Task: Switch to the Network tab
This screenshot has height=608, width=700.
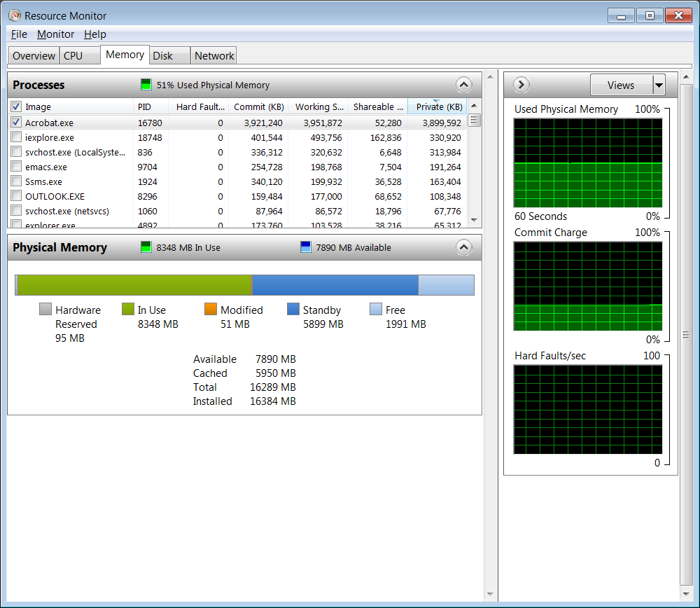Action: coord(213,56)
